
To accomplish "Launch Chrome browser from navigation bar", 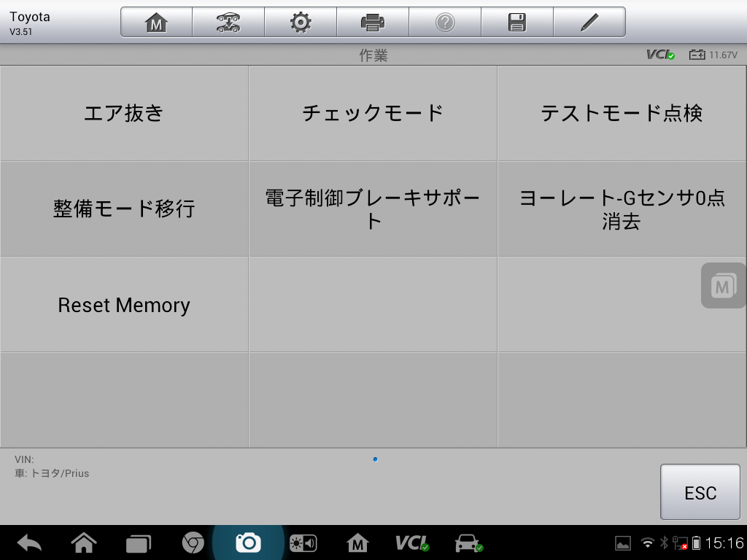I will pos(193,543).
